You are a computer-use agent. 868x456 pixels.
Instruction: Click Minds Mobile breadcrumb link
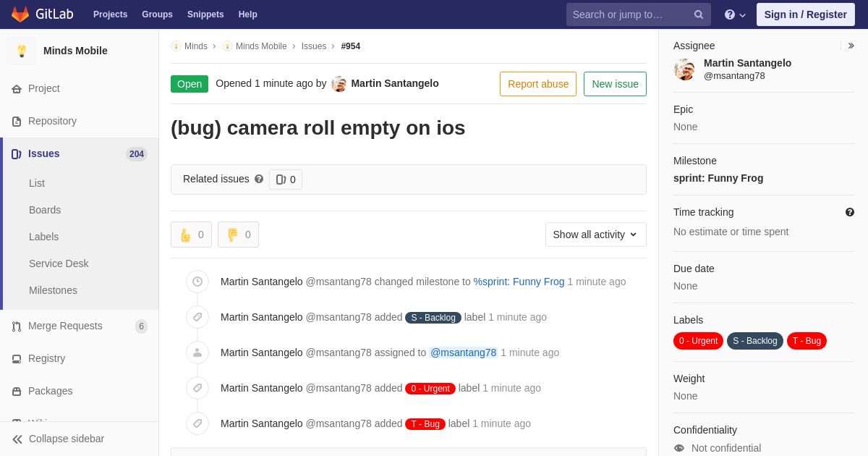(261, 46)
